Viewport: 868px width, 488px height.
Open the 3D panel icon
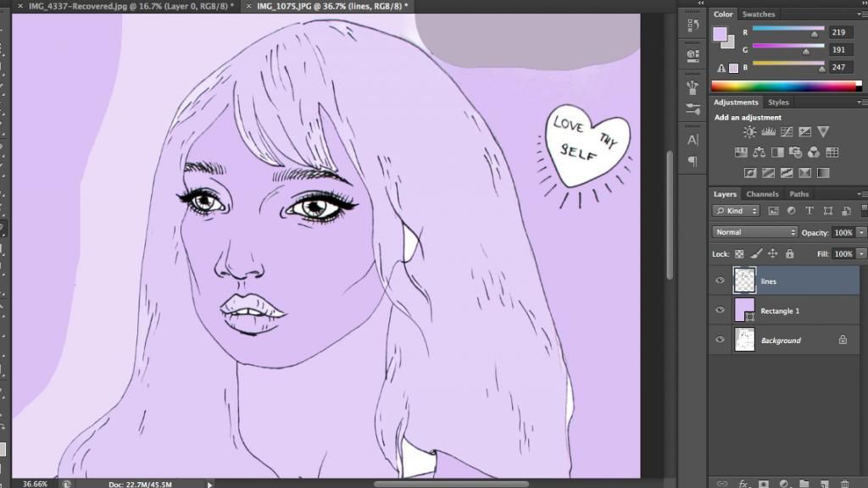tap(693, 55)
